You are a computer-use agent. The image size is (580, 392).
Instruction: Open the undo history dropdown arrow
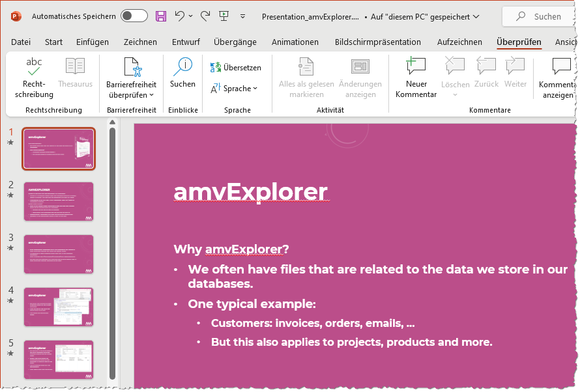(191, 16)
